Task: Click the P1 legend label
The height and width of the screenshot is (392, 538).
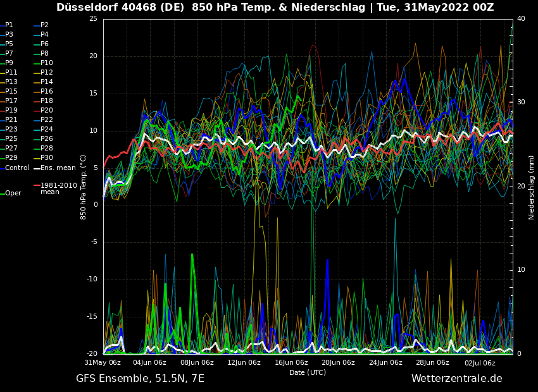Action: (9, 25)
